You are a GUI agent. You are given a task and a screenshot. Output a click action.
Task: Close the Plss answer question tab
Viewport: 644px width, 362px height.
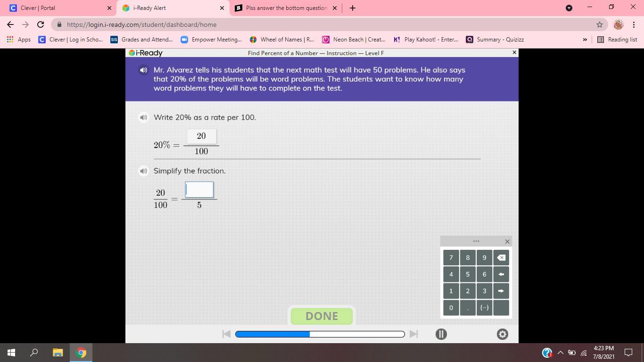pos(335,8)
